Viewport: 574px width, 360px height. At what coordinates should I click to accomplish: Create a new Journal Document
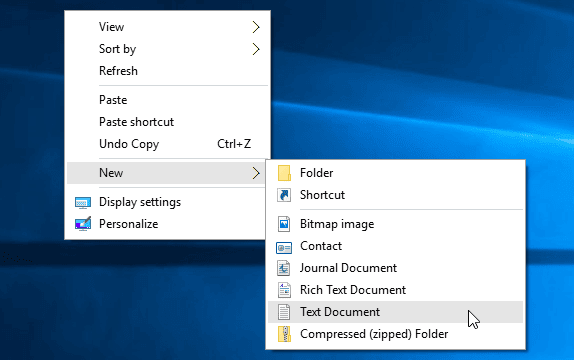[x=395, y=268]
